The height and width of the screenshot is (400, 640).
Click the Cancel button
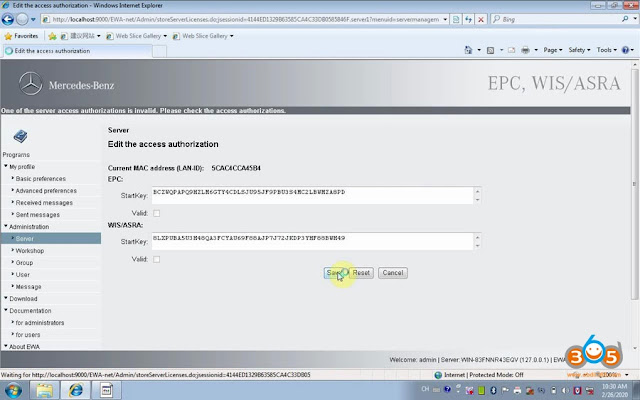pyautogui.click(x=393, y=273)
